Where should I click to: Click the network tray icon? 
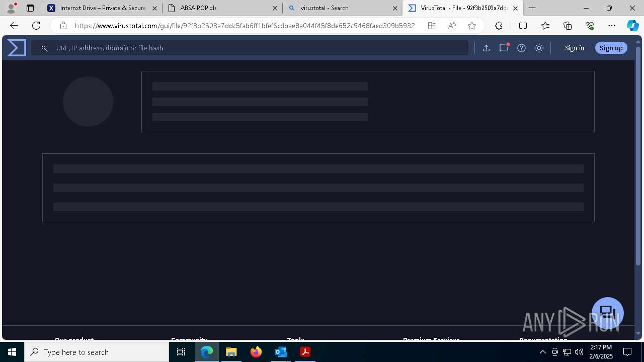[x=567, y=352]
